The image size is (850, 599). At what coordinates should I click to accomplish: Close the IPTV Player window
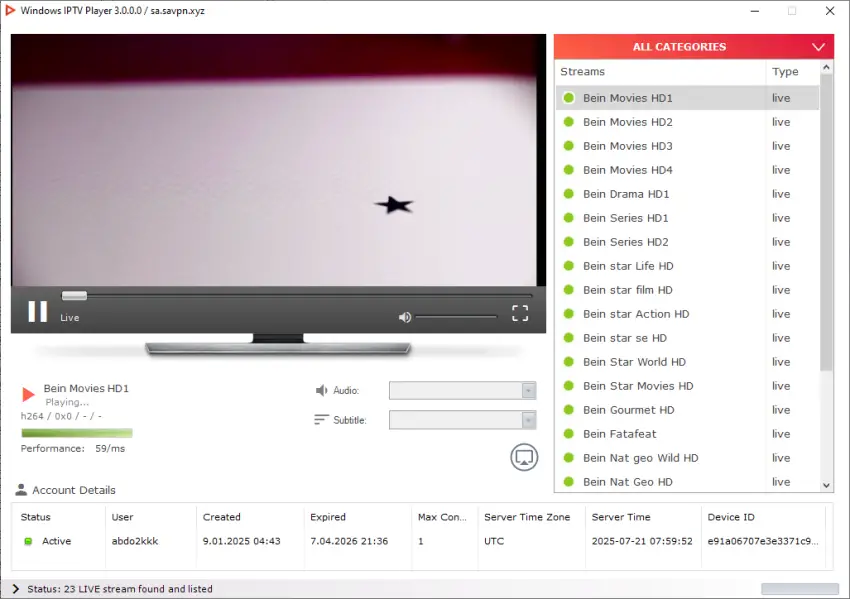tap(830, 11)
